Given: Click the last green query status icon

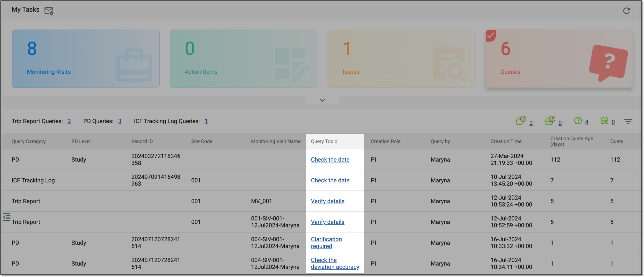Looking at the screenshot, I should coord(605,120).
